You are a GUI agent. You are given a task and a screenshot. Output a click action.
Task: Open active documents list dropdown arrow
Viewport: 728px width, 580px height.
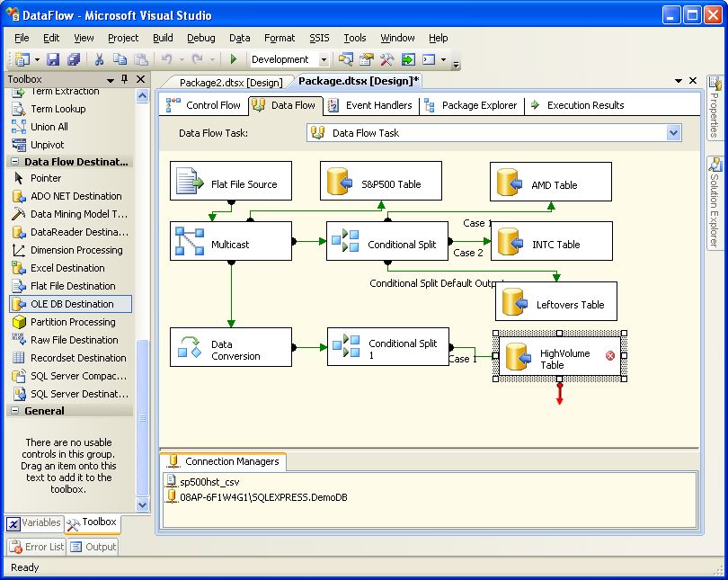pos(679,81)
